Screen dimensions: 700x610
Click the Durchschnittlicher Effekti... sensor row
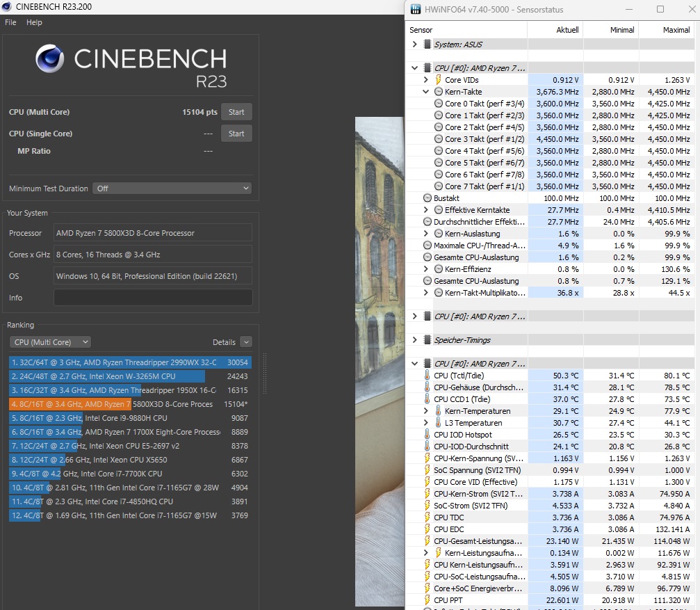pos(550,221)
